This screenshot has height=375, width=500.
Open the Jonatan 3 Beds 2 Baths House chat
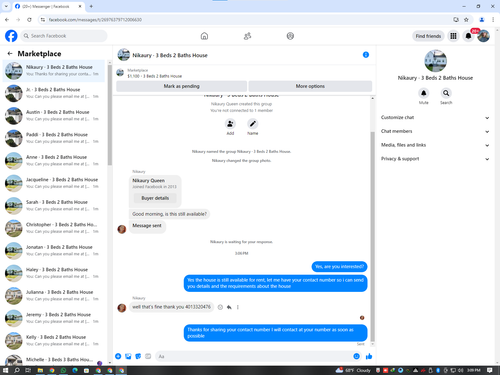click(x=54, y=250)
